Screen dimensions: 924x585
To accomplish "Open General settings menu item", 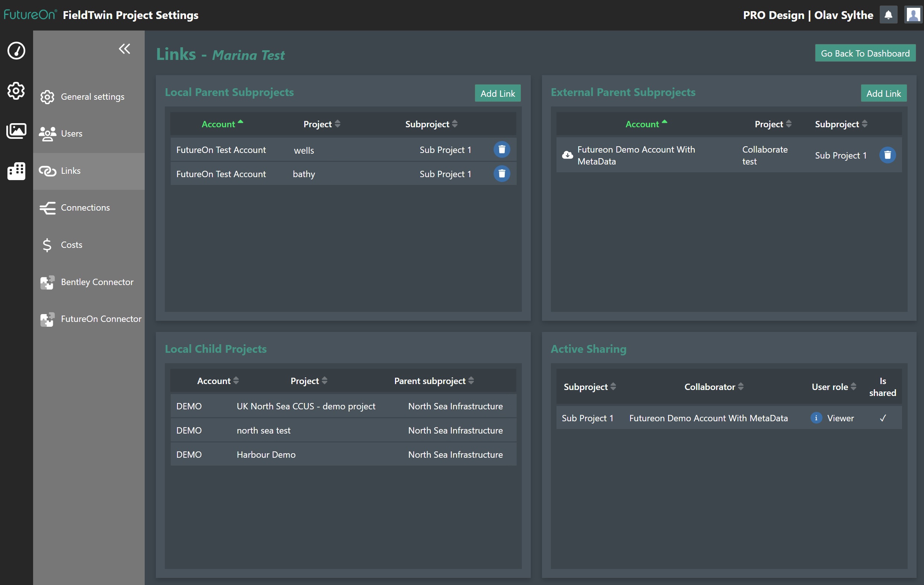I will [89, 97].
